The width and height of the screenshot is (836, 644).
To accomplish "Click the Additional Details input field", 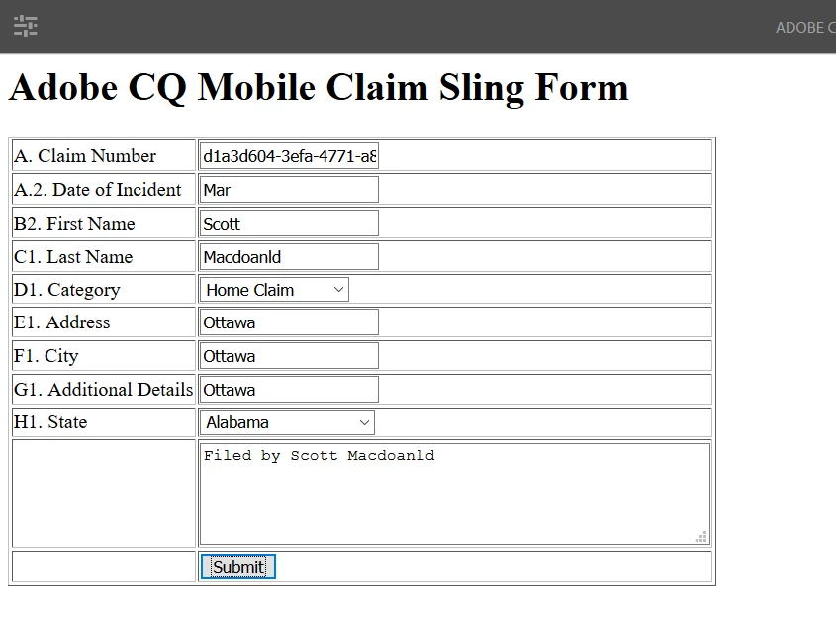I will [x=289, y=389].
